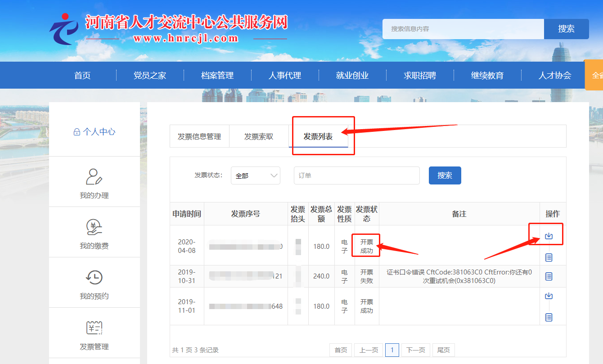The width and height of the screenshot is (603, 364).
Task: Switch to 发票信息管理 tab
Action: tap(199, 136)
